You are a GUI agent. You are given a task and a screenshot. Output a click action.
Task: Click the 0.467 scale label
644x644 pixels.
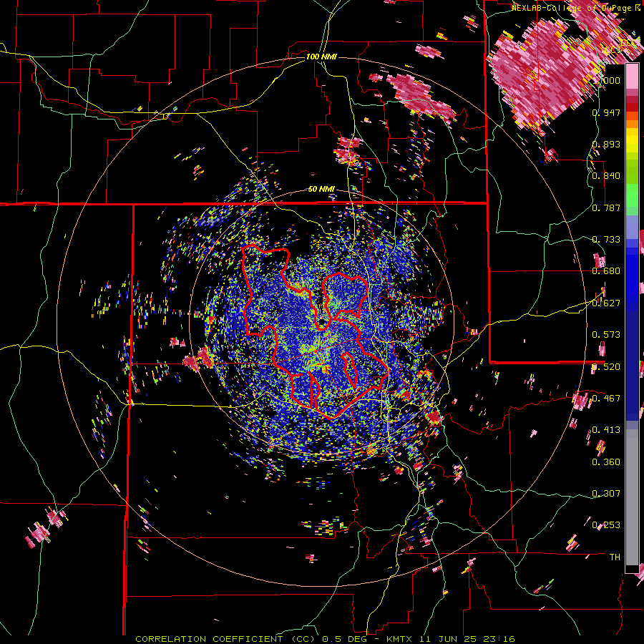[x=606, y=399]
